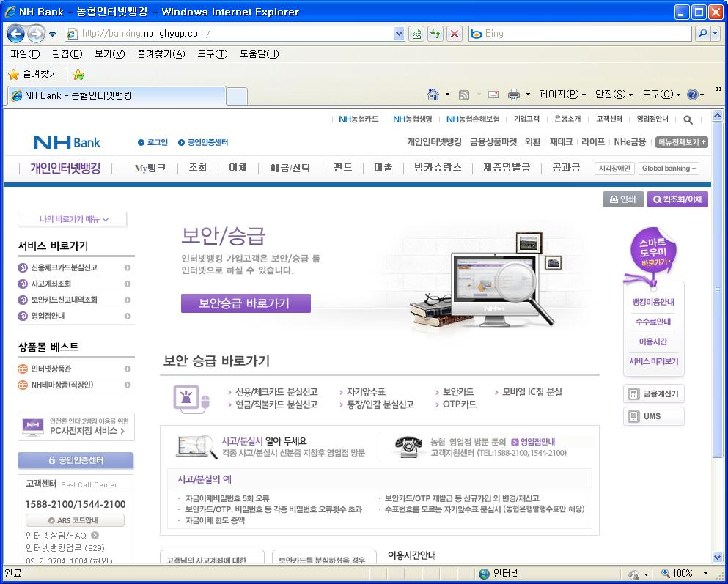The height and width of the screenshot is (584, 728).
Task: Click the 로그인 link
Action: click(152, 142)
